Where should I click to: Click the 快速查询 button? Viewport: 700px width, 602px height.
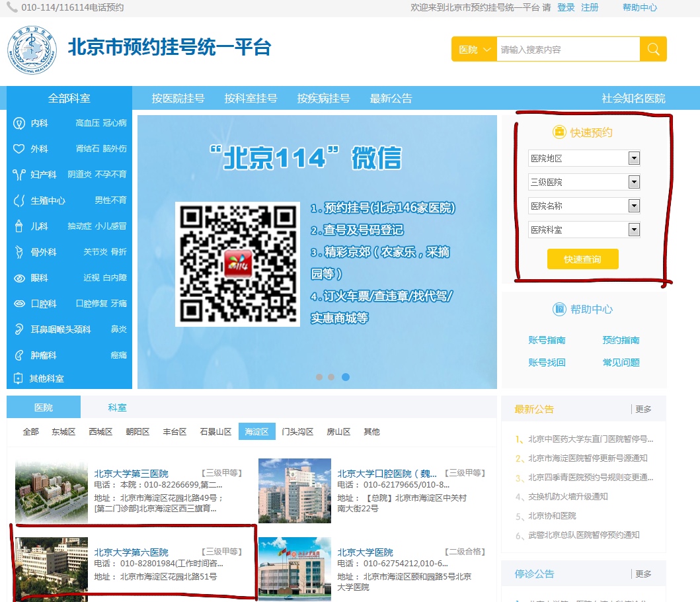(x=582, y=259)
